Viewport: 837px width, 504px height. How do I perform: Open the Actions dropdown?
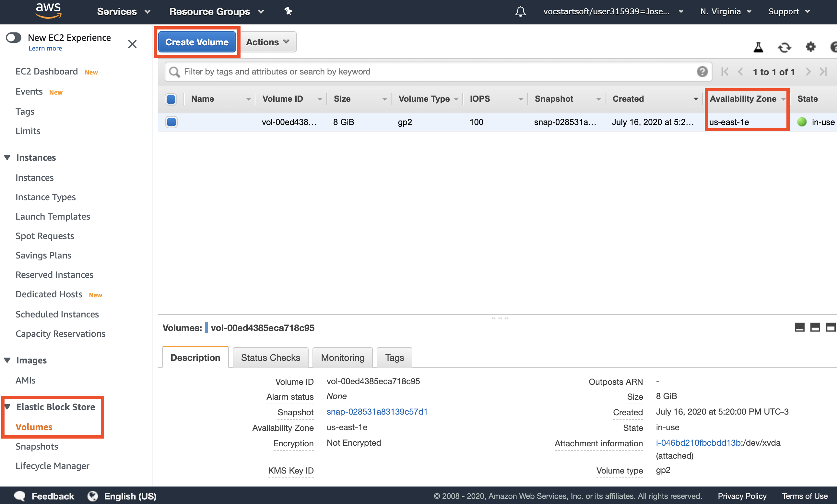pos(268,42)
